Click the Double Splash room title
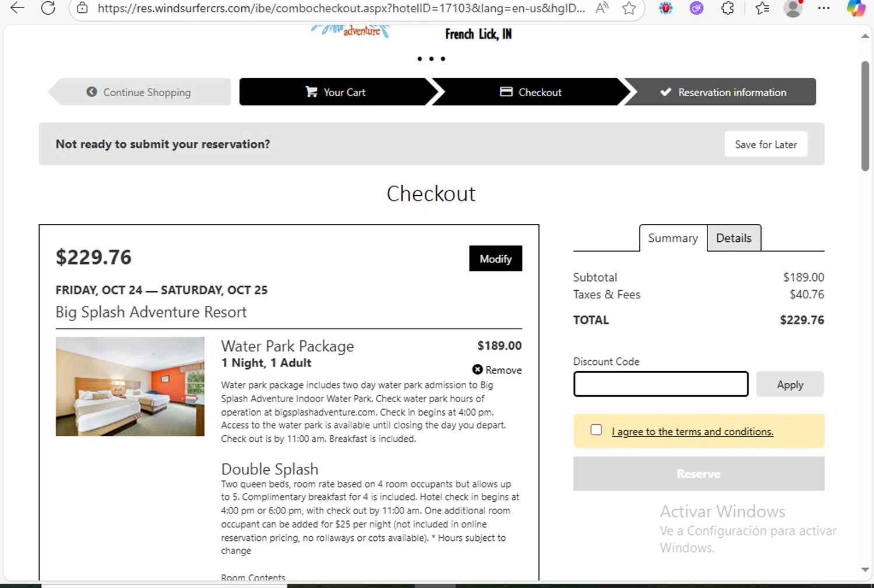 tap(270, 469)
